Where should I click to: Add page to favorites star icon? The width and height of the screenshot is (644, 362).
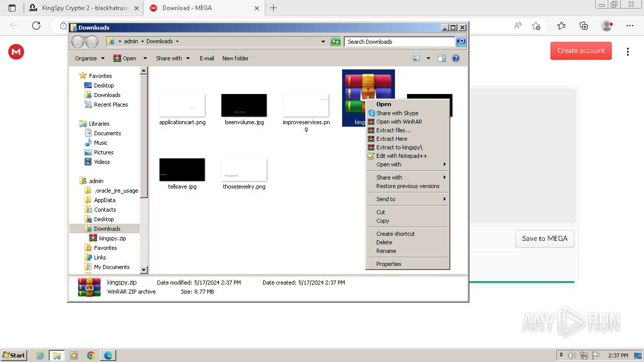tap(536, 26)
